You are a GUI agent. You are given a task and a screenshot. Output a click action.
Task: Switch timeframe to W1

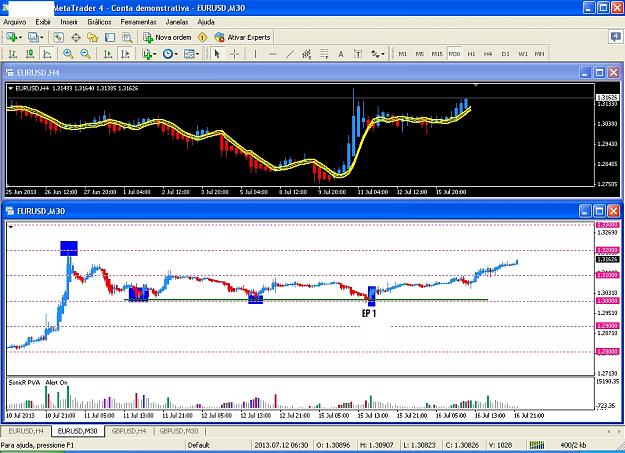[x=523, y=54]
